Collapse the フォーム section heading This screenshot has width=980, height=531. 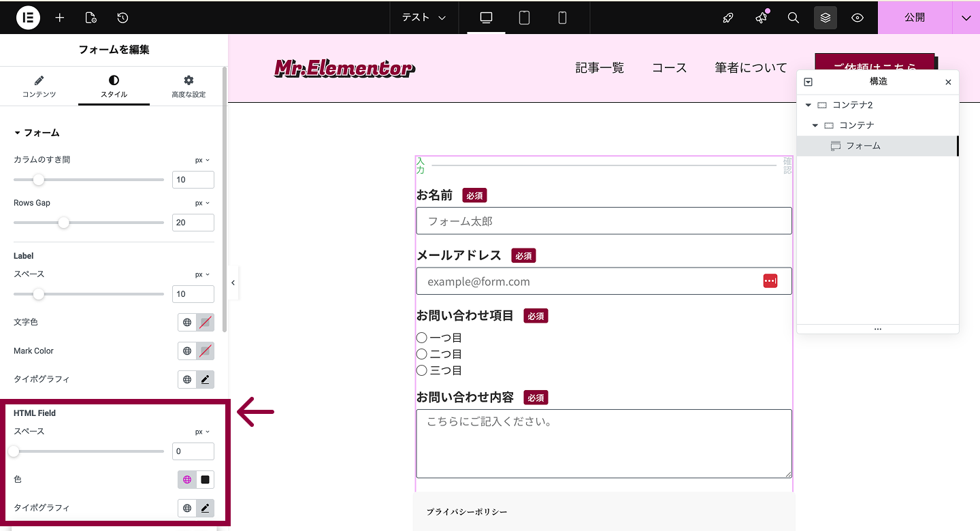pos(37,133)
